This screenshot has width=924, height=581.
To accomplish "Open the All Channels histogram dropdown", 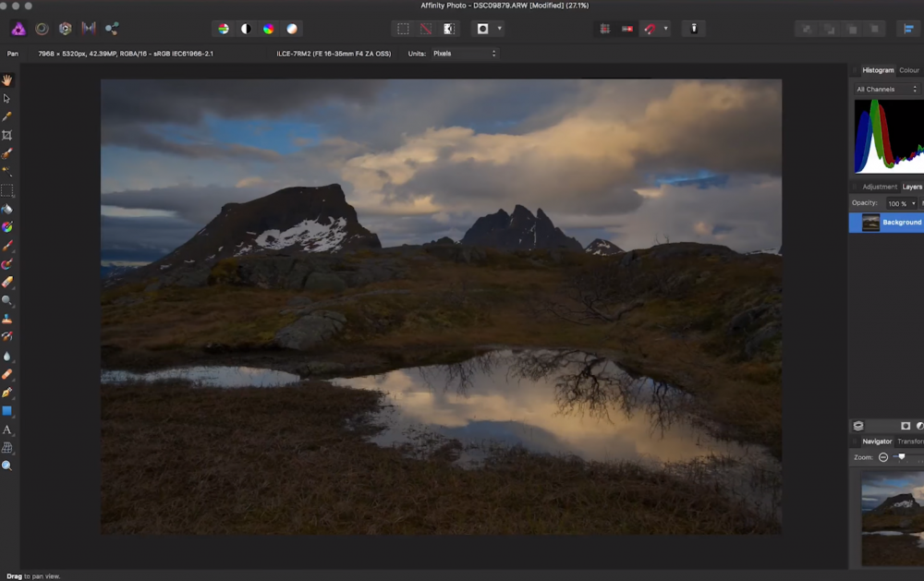I will click(887, 89).
